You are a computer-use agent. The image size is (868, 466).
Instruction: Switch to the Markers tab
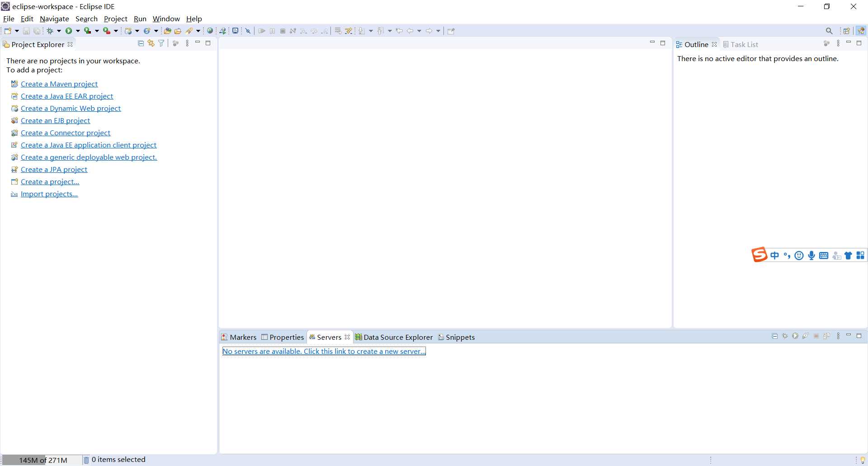tap(239, 337)
